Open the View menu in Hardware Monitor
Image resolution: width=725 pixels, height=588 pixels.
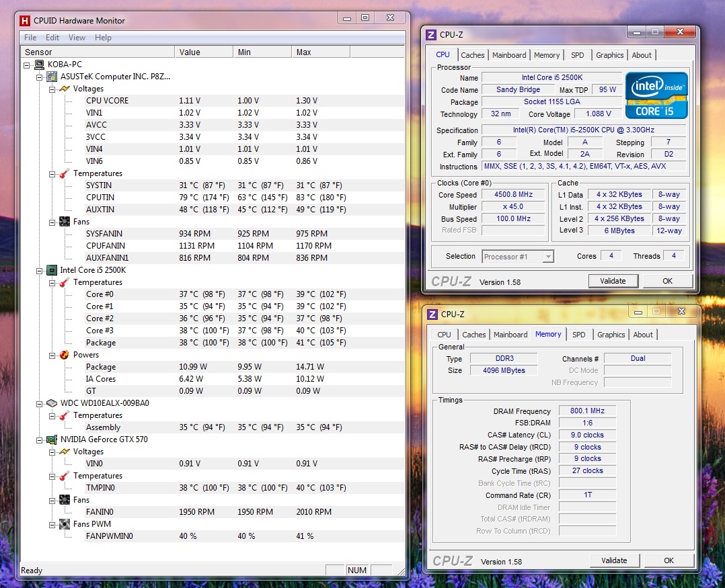click(x=77, y=38)
